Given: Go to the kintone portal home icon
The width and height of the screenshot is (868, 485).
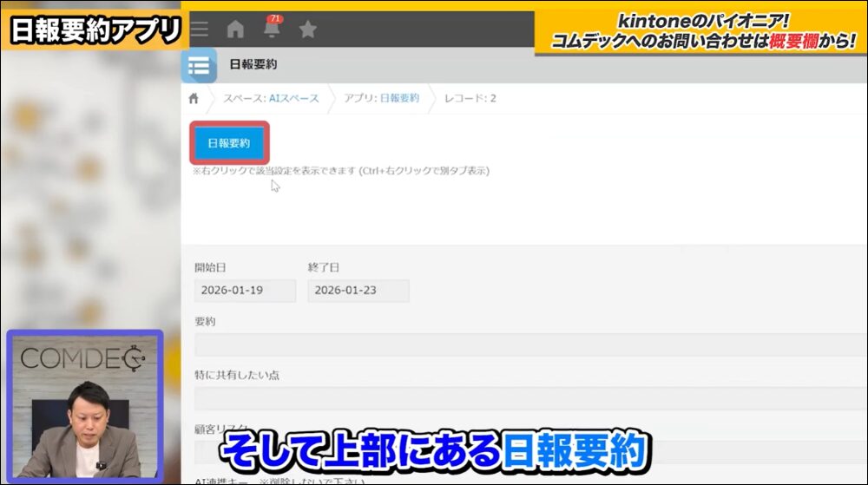Looking at the screenshot, I should click(x=235, y=29).
